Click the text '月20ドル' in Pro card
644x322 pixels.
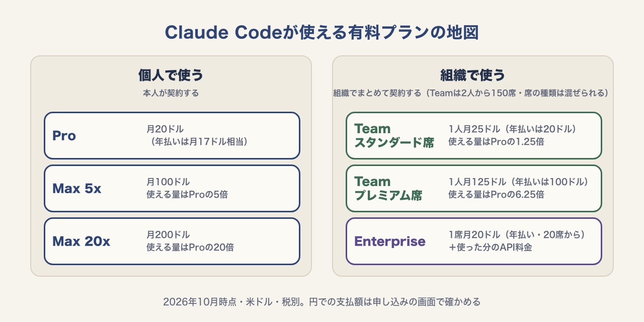165,129
